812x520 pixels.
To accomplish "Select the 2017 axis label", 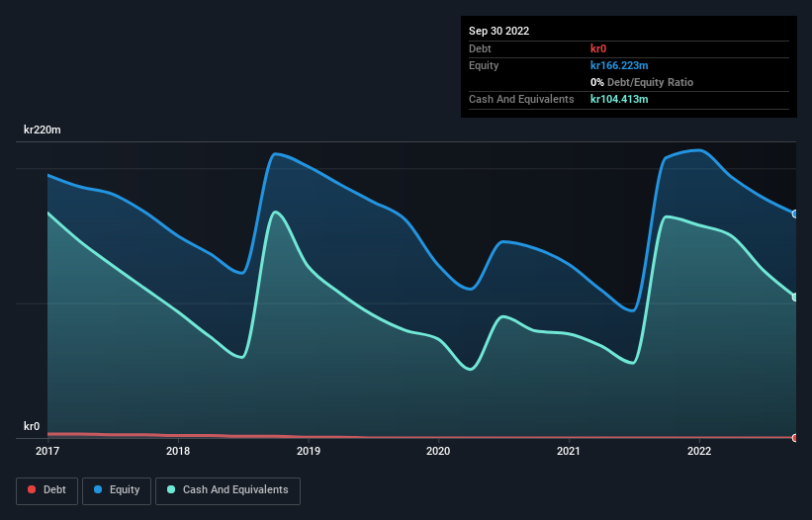I will click(x=47, y=451).
